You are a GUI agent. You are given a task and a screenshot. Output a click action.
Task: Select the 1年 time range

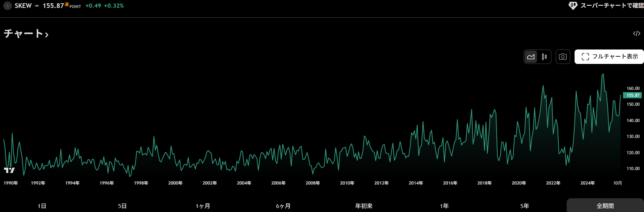click(444, 206)
